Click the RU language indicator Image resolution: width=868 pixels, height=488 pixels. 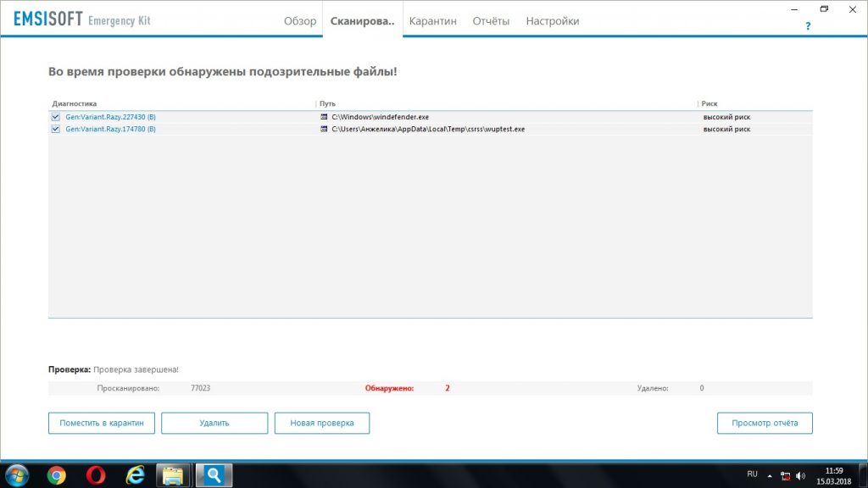tap(752, 474)
